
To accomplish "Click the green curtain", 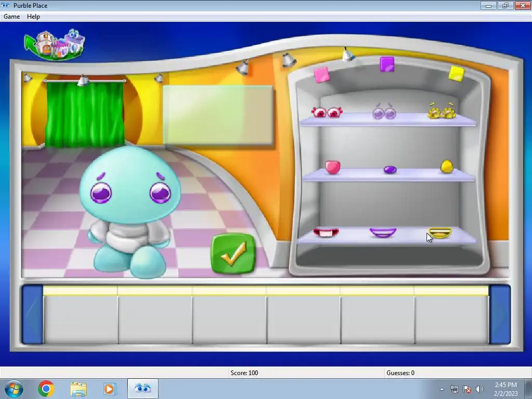I will [x=85, y=114].
